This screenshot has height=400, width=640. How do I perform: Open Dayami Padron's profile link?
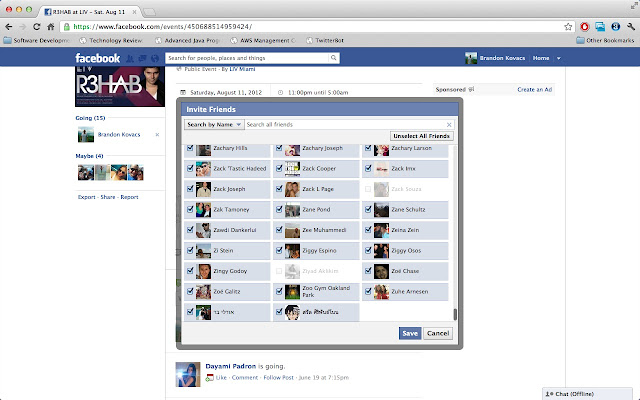pos(231,366)
